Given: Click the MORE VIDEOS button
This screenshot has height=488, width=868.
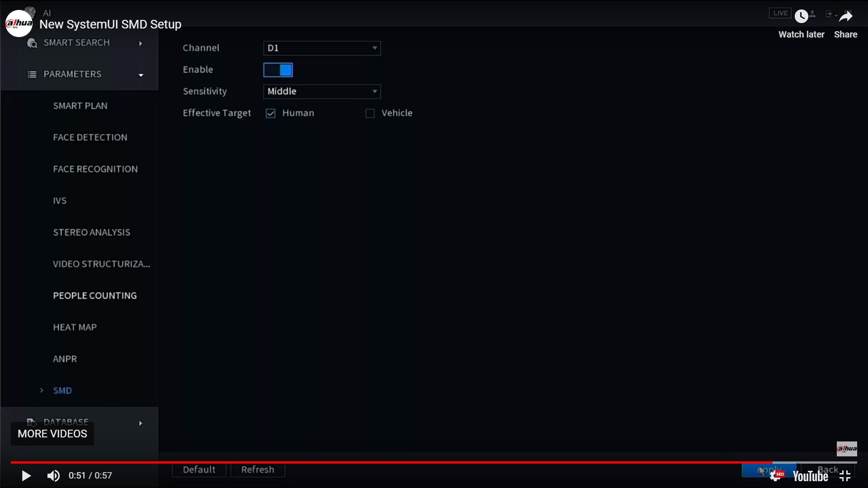Looking at the screenshot, I should 52,434.
